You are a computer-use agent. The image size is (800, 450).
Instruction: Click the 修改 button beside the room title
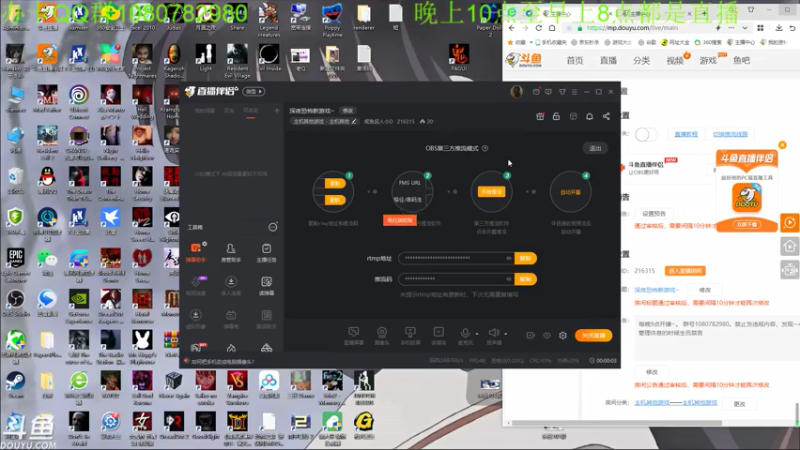click(x=347, y=111)
